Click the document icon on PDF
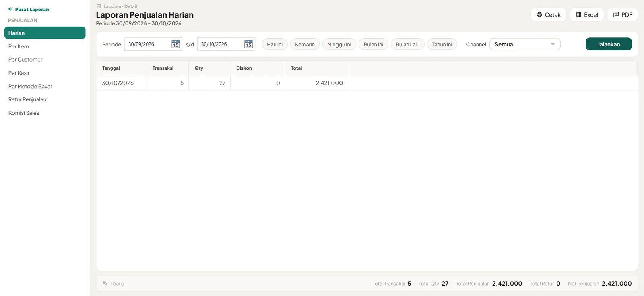The height and width of the screenshot is (296, 644). [616, 14]
